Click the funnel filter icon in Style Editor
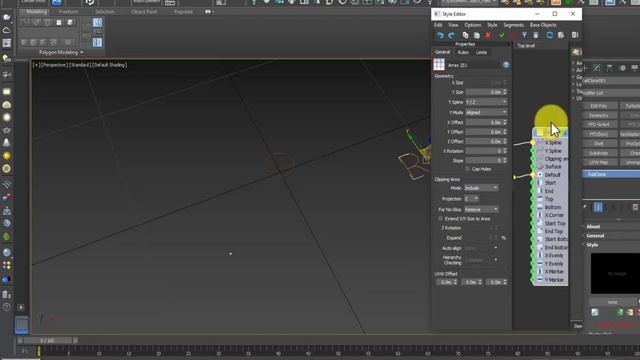 (524, 36)
